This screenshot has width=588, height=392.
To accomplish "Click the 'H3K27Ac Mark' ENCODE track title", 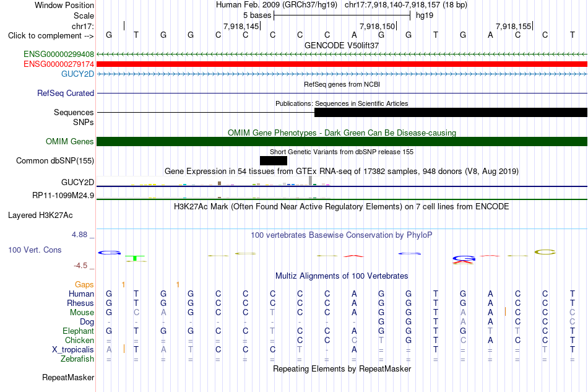I will [342, 207].
